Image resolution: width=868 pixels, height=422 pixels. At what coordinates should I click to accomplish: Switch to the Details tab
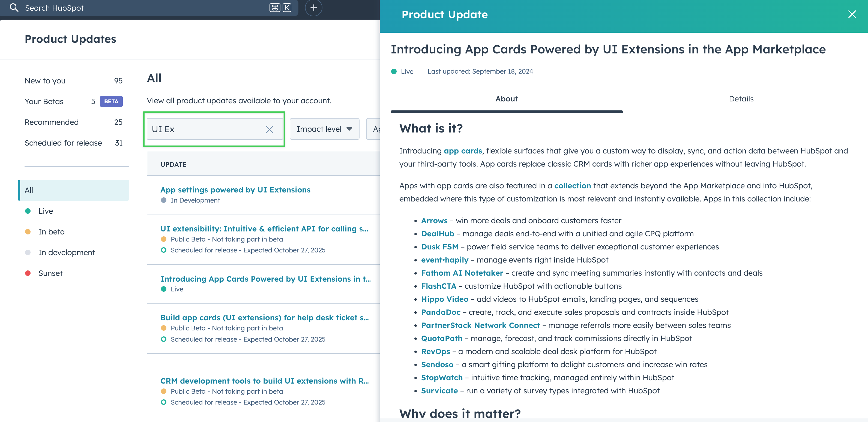pyautogui.click(x=741, y=99)
